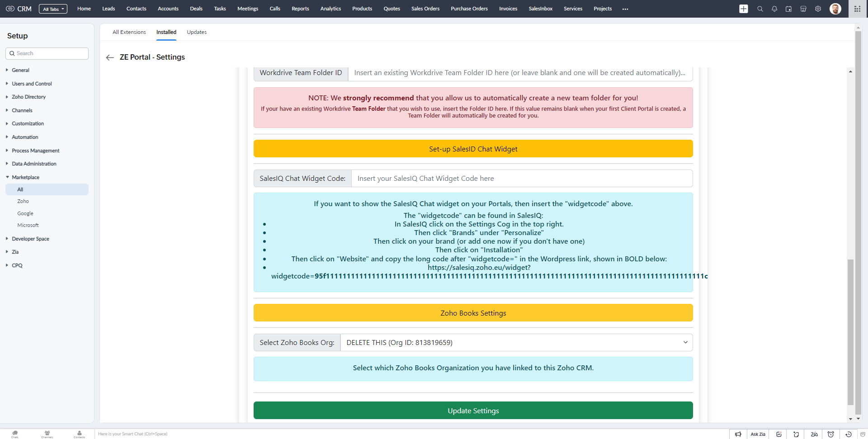Open the All Tabs dropdown
The height and width of the screenshot is (439, 868).
[53, 9]
